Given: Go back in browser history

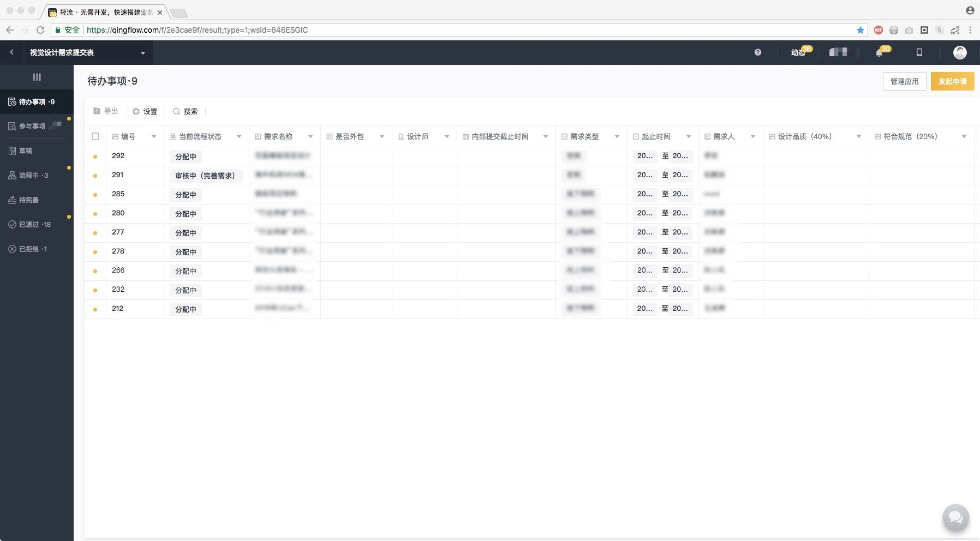Looking at the screenshot, I should coord(10,30).
